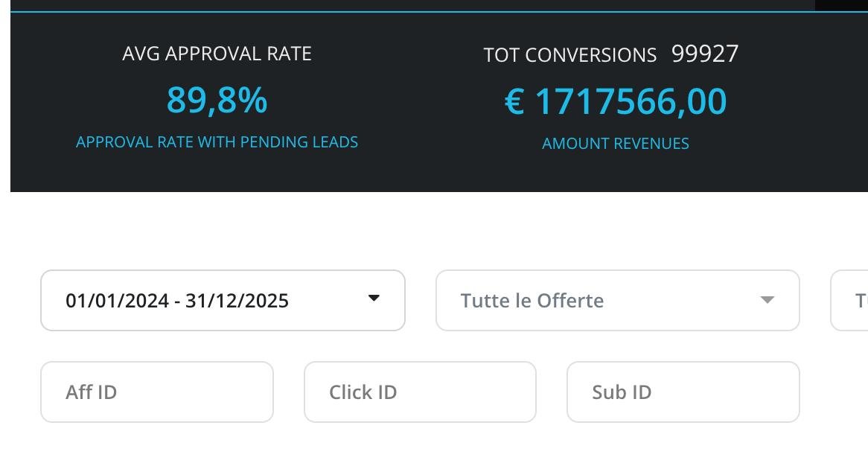This screenshot has height=469, width=868.
Task: Focus the Click ID input box
Action: [420, 392]
